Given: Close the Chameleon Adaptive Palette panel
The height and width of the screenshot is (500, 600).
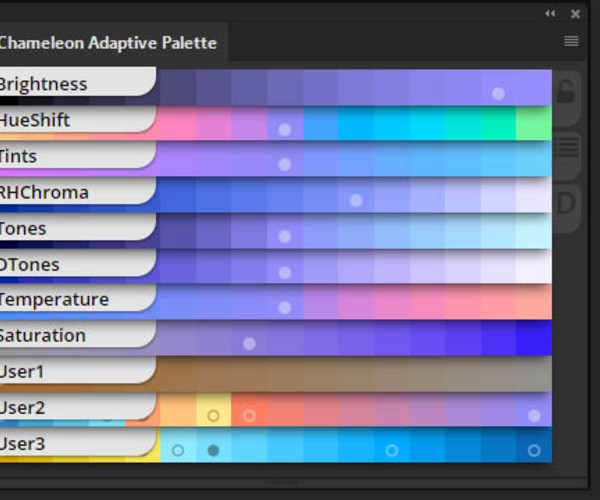Looking at the screenshot, I should coord(575,14).
